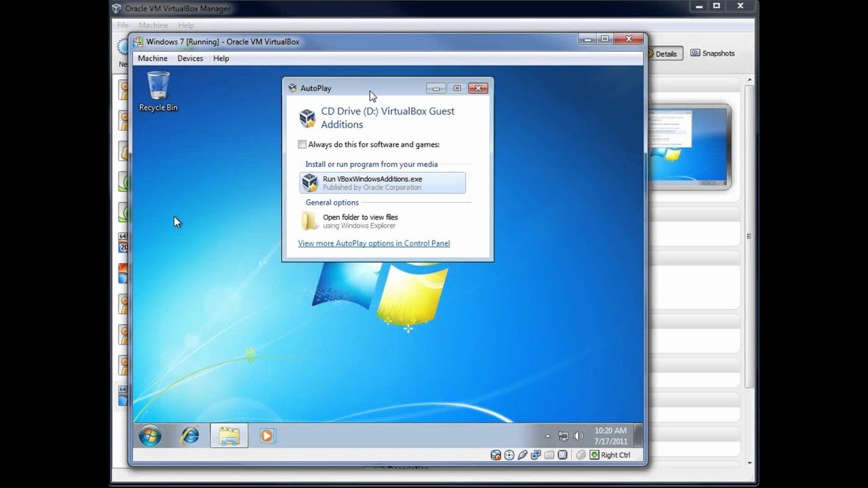
Task: Click the network adapters status icon
Action: click(536, 455)
